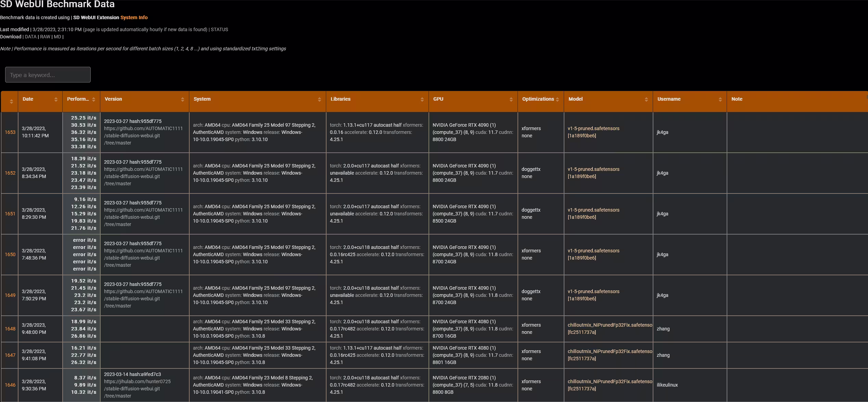This screenshot has height=402, width=868.
Task: Download the MD version
Action: [x=57, y=37]
